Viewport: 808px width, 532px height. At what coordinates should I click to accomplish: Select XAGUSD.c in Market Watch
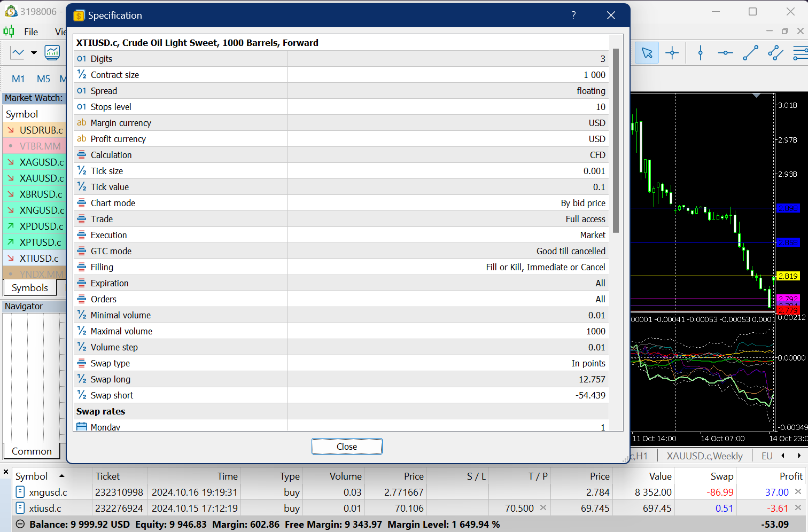pyautogui.click(x=34, y=162)
